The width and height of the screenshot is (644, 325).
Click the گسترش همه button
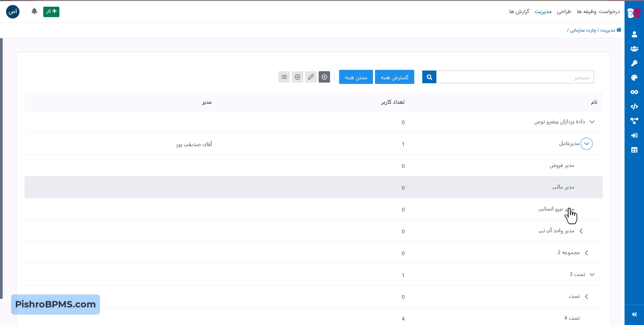coord(394,77)
